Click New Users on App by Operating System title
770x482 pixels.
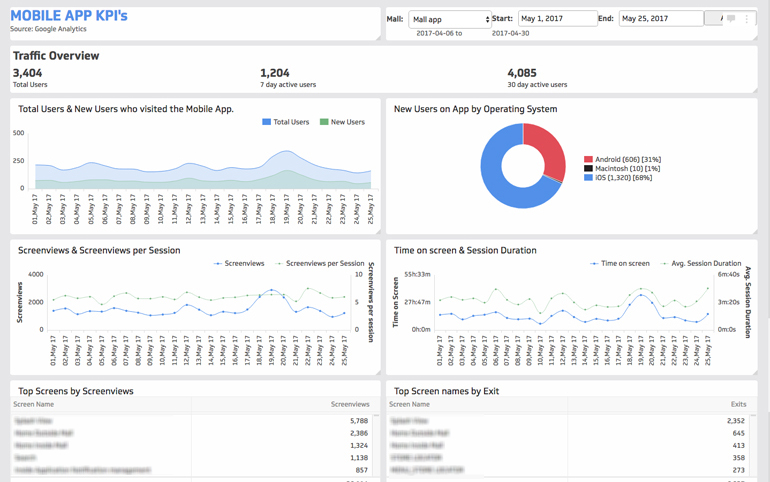(x=475, y=109)
